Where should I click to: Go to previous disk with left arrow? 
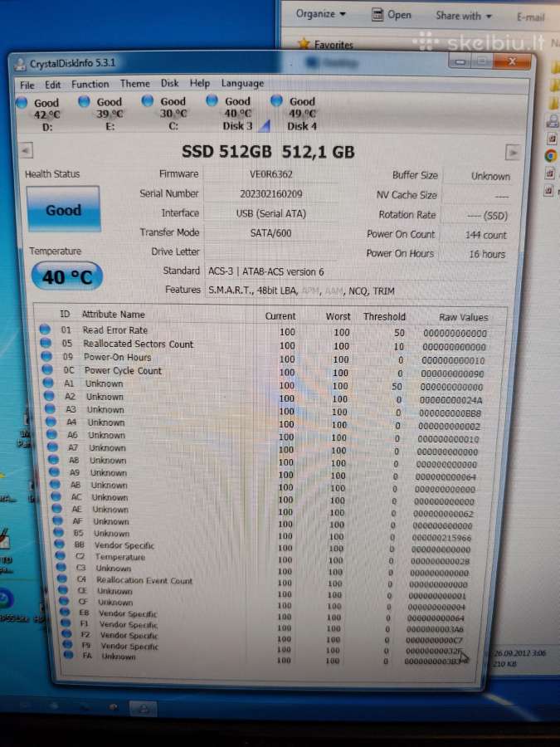point(27,150)
